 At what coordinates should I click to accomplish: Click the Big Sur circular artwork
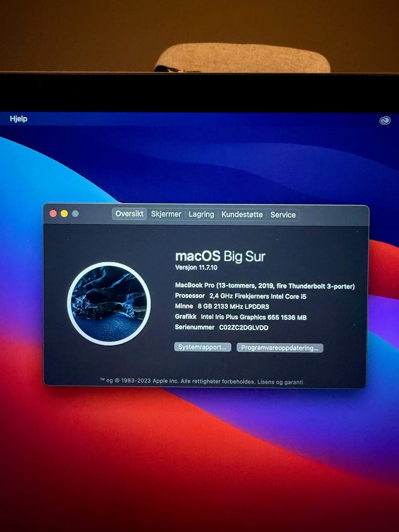[108, 304]
